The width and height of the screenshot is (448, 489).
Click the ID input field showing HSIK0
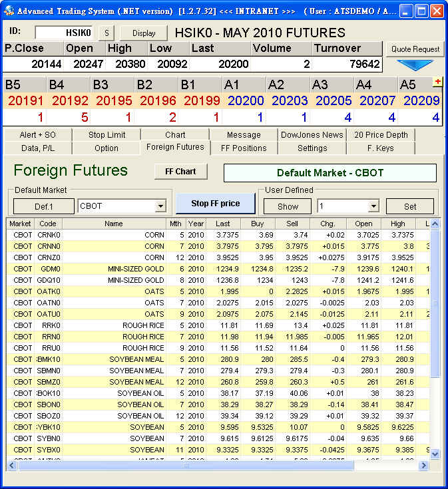pyautogui.click(x=64, y=33)
